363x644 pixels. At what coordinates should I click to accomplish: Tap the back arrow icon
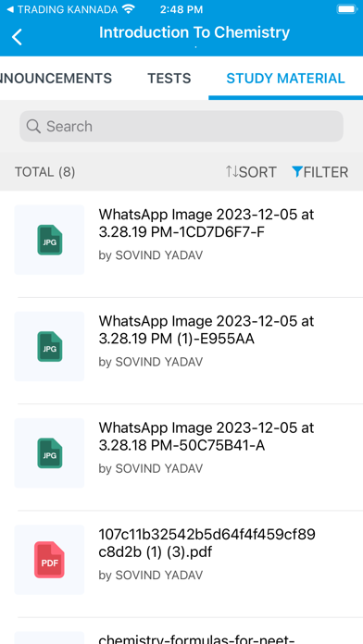click(x=17, y=37)
